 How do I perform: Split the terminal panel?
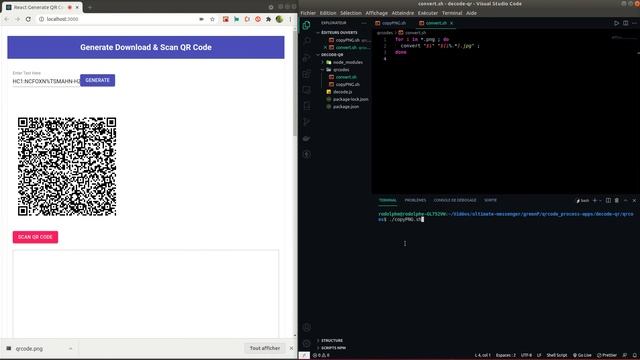[608, 200]
